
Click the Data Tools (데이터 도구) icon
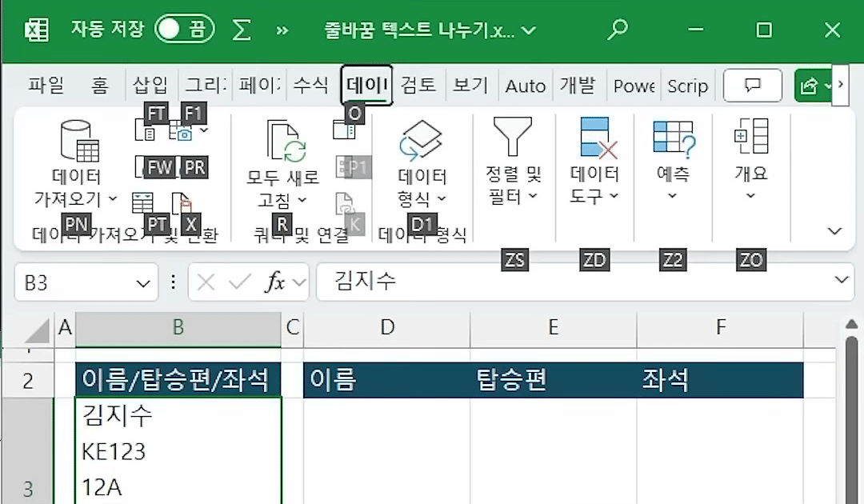[598, 137]
